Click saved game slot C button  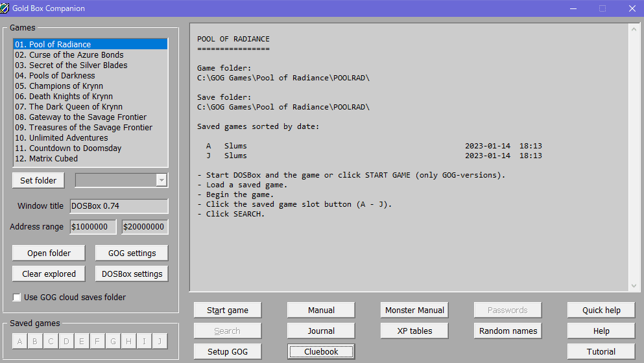(x=51, y=341)
